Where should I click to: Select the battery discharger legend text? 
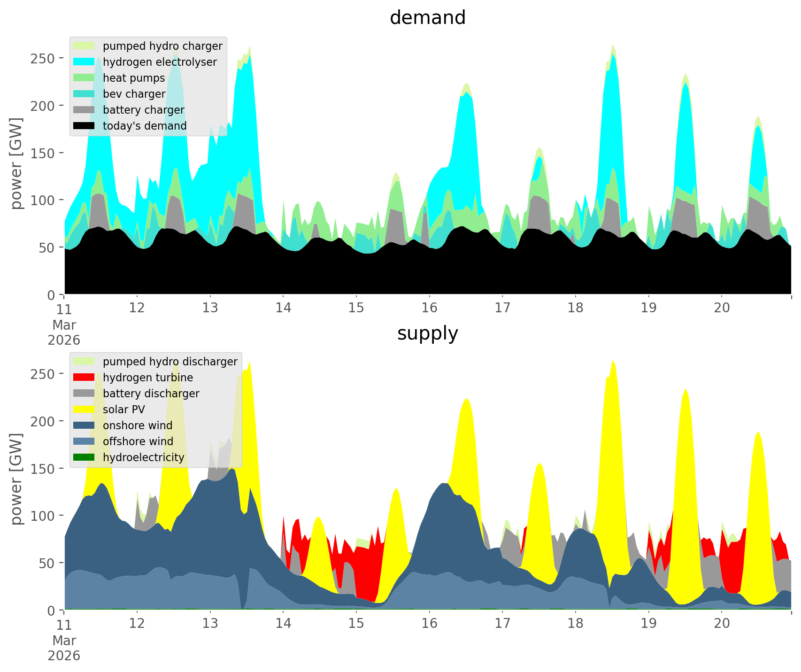point(151,394)
